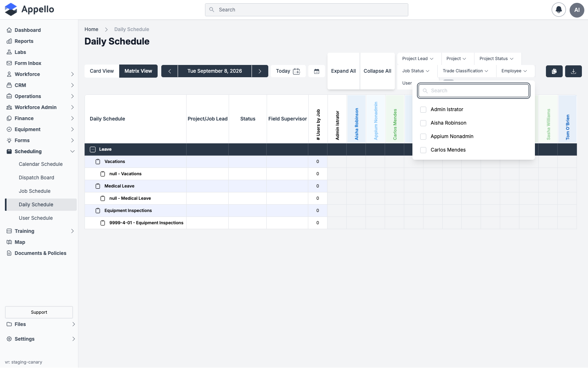This screenshot has height=375, width=588.
Task: Focus the top global Search field
Action: (306, 10)
